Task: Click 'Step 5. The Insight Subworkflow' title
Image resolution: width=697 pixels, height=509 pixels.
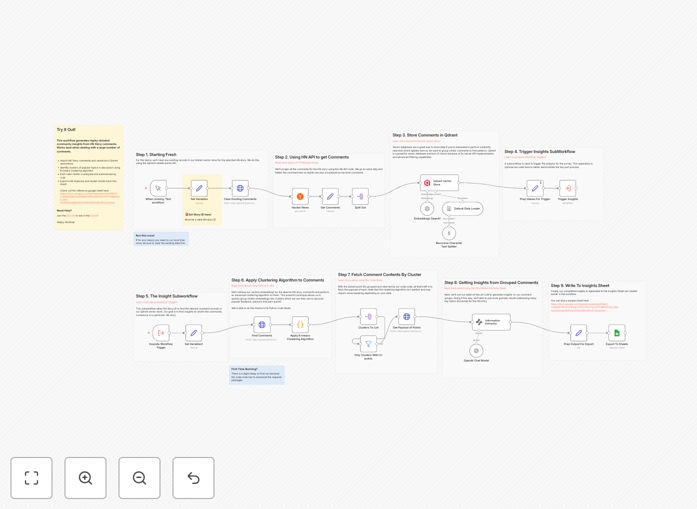Action: (x=167, y=296)
